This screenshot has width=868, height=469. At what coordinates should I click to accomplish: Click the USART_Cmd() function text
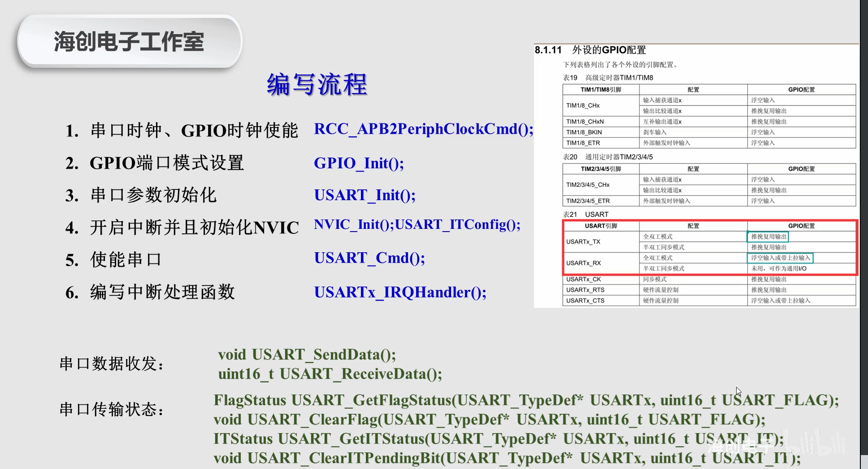[x=369, y=258]
